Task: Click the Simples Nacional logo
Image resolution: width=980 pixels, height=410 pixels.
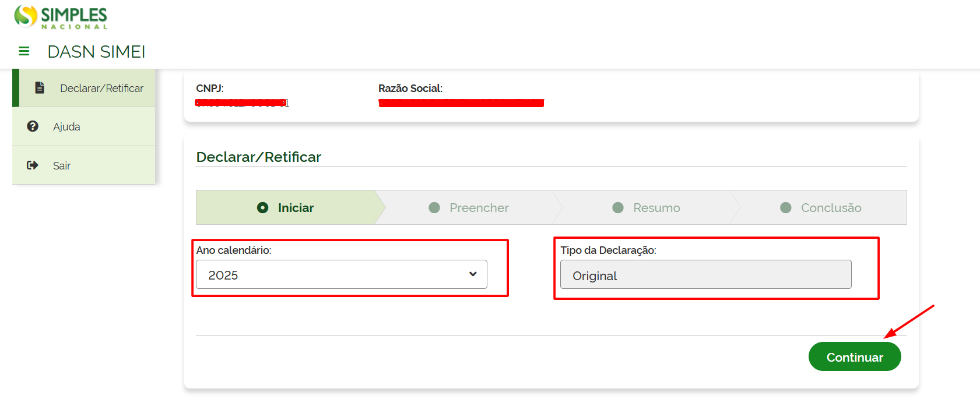Action: 61,17
